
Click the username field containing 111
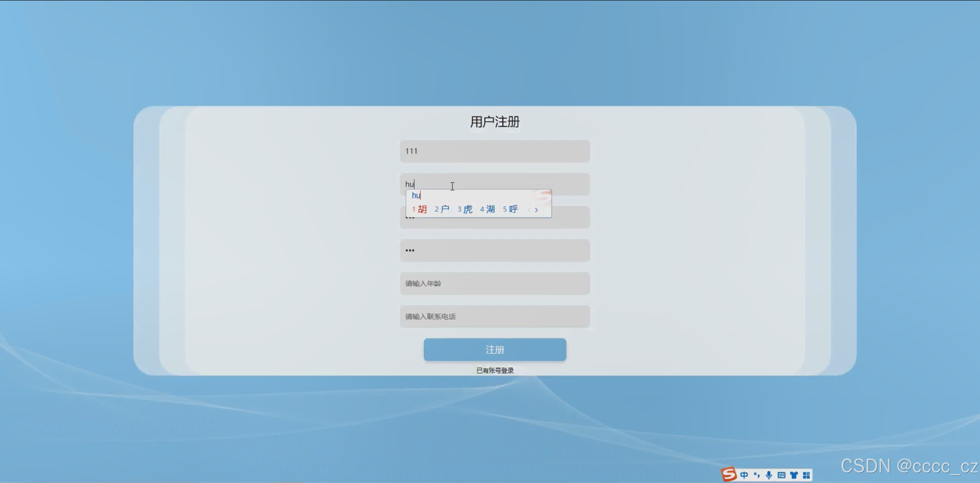(495, 151)
